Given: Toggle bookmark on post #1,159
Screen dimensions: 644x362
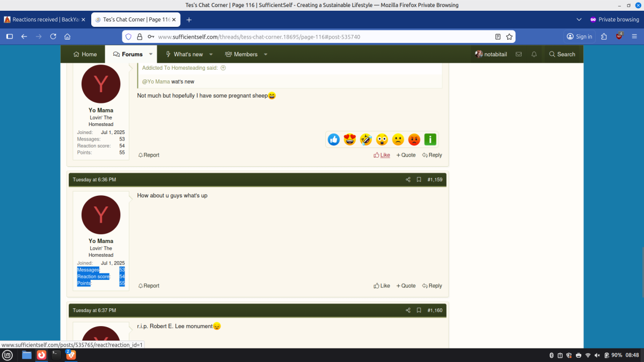Looking at the screenshot, I should [x=419, y=180].
